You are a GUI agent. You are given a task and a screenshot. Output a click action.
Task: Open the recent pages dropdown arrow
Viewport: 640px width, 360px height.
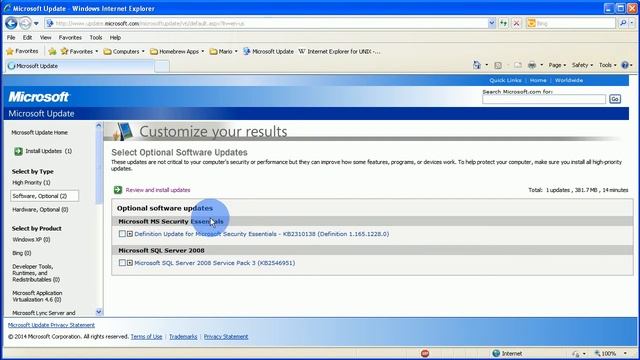[x=36, y=23]
